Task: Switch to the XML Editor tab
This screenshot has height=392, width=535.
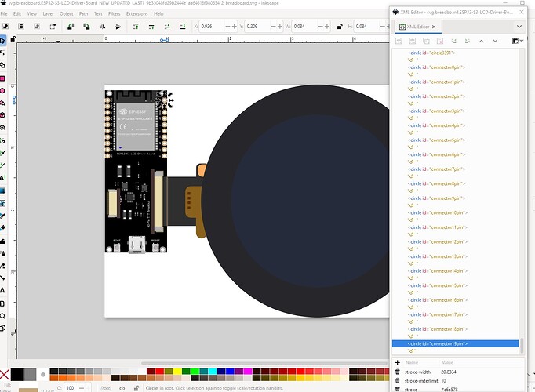Action: [417, 27]
